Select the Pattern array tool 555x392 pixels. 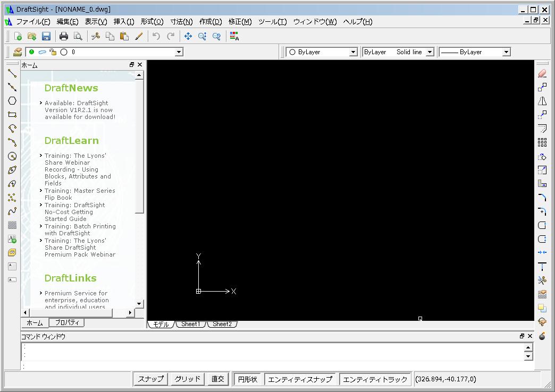542,142
